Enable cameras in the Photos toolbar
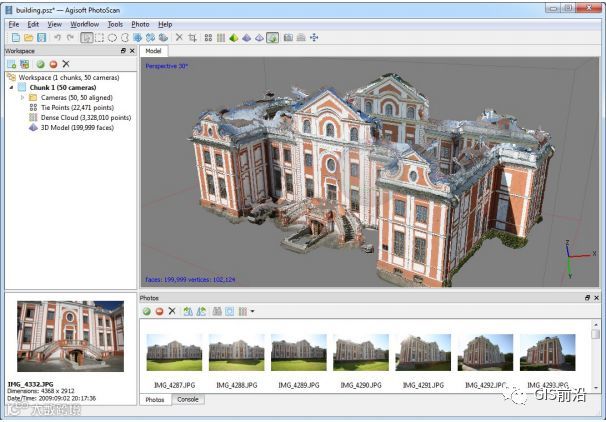This screenshot has width=606, height=422. pyautogui.click(x=146, y=311)
